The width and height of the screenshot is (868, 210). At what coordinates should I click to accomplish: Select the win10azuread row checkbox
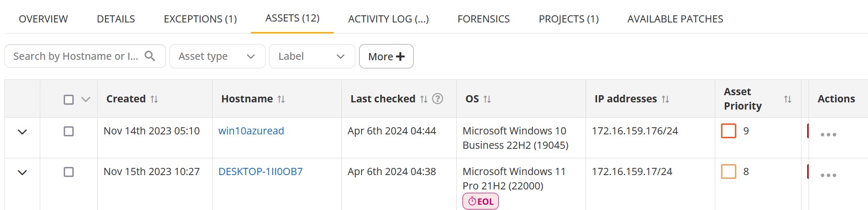click(x=69, y=131)
